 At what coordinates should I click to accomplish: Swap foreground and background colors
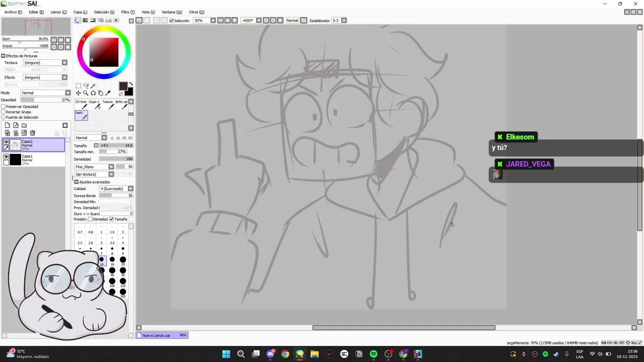click(131, 84)
